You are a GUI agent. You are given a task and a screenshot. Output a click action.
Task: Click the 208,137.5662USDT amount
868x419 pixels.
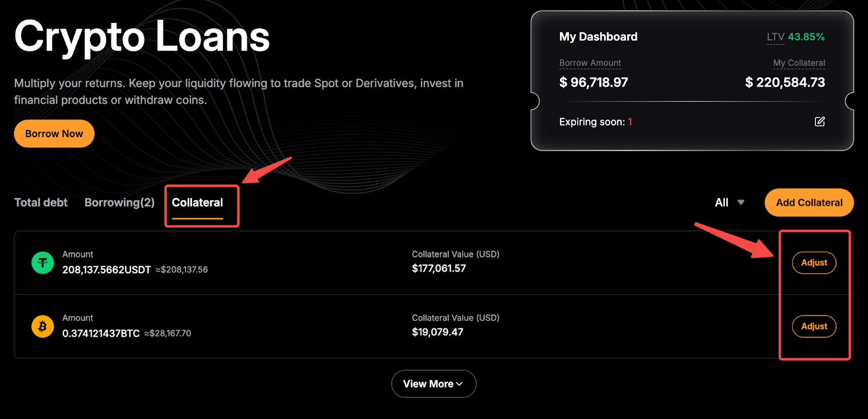coord(106,270)
